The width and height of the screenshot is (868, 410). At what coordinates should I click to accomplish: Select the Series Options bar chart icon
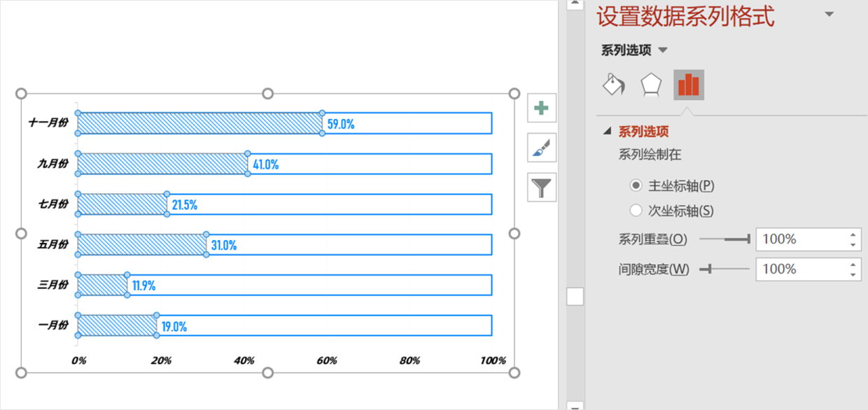pyautogui.click(x=689, y=85)
